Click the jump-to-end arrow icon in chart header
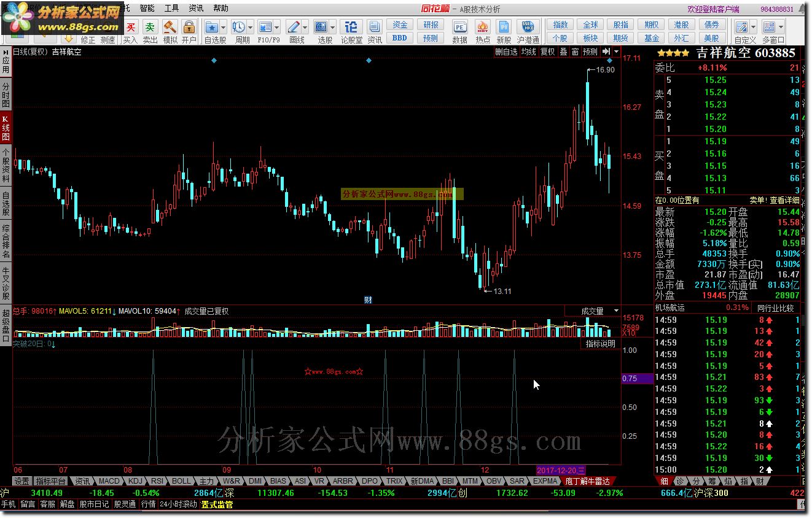 tap(606, 52)
